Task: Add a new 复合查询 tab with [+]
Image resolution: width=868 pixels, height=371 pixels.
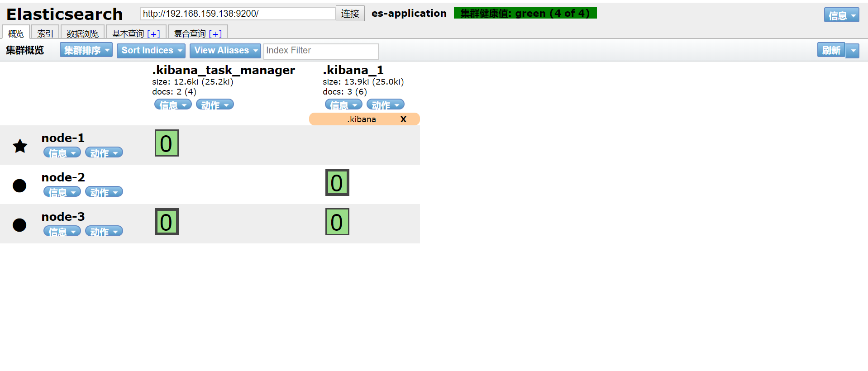Action: pos(215,34)
